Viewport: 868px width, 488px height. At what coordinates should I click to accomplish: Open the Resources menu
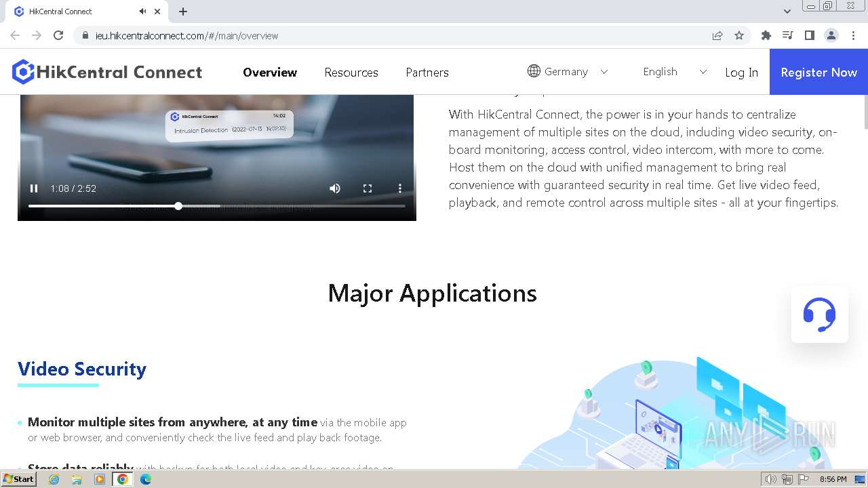pyautogui.click(x=351, y=73)
